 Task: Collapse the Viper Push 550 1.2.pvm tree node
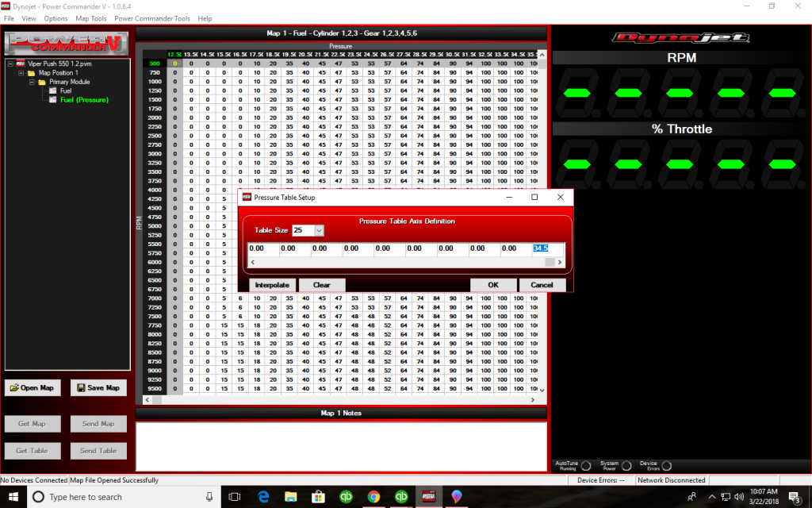[x=10, y=63]
